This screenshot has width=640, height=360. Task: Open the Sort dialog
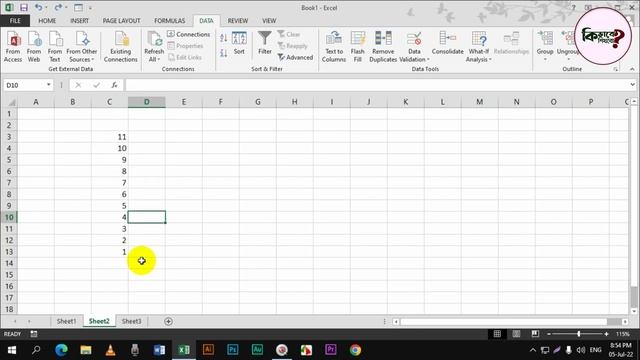pos(239,43)
